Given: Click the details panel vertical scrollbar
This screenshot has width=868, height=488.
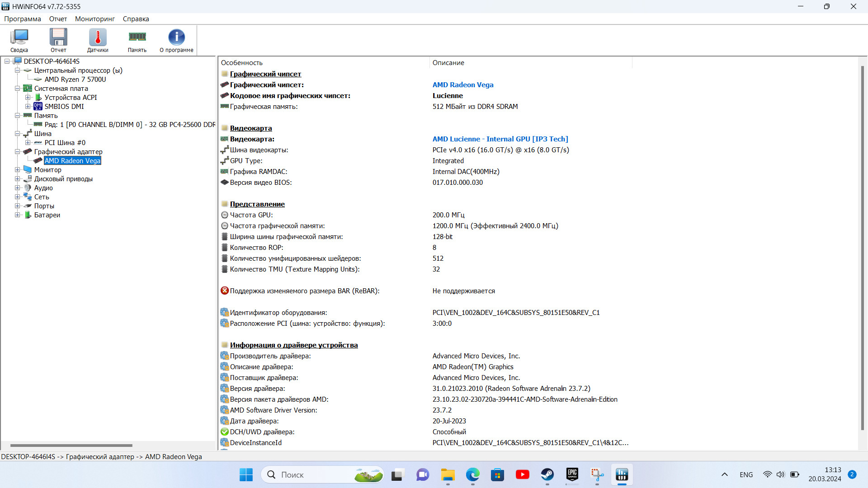Looking at the screenshot, I should [862, 248].
